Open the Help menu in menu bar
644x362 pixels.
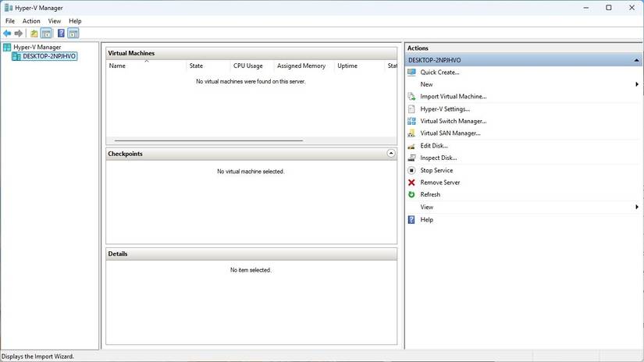(75, 21)
